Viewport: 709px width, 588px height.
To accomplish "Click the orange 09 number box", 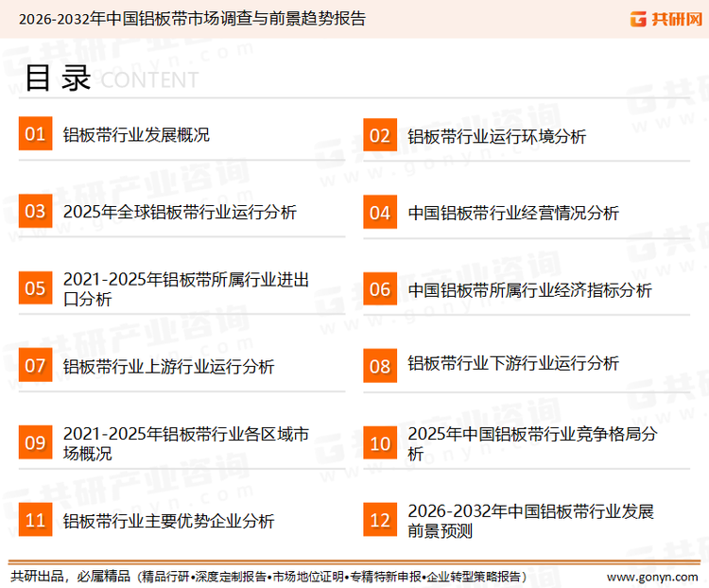I will point(35,441).
